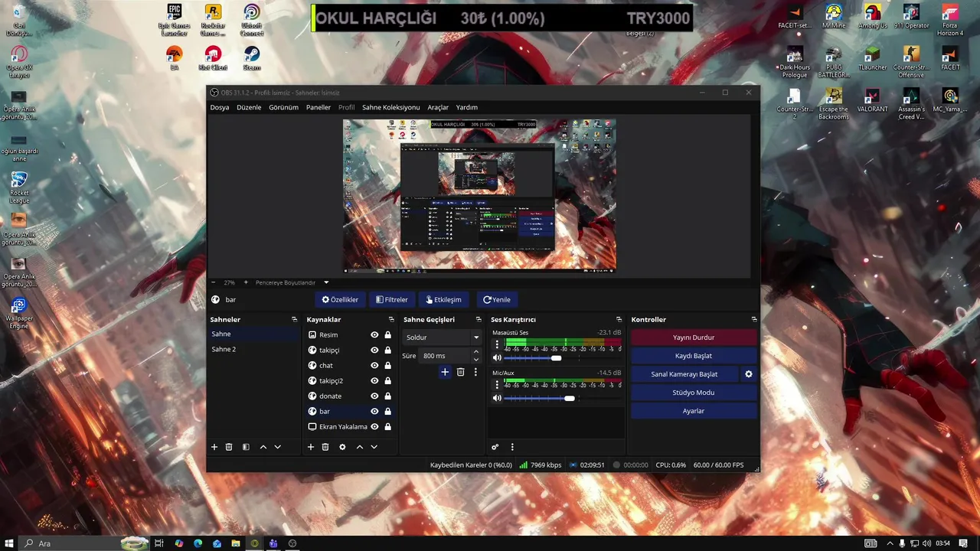Image resolution: width=980 pixels, height=551 pixels.
Task: Click the Yenile button
Action: pos(497,300)
